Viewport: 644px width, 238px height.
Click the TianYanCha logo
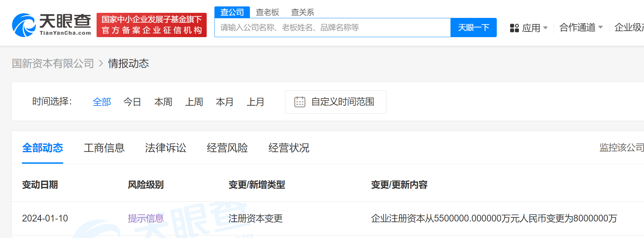click(52, 25)
